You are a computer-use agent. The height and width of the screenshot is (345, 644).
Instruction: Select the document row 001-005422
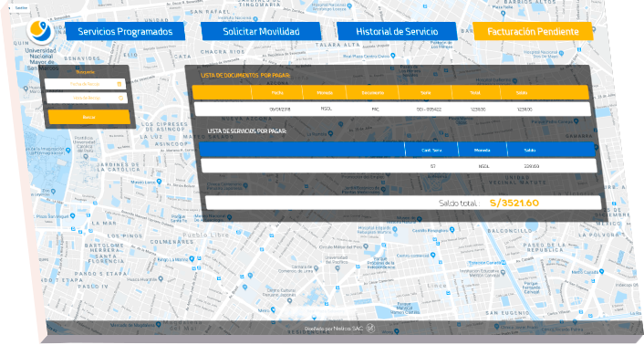tap(392, 110)
